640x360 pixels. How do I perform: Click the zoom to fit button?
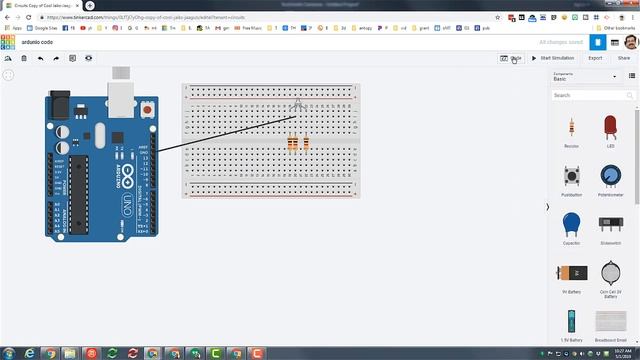point(8,75)
